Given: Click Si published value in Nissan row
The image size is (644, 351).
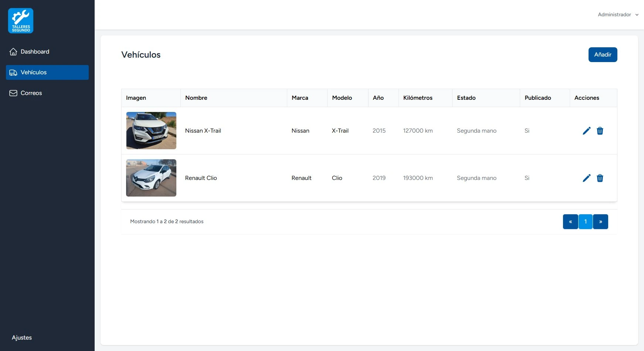Looking at the screenshot, I should (x=527, y=131).
